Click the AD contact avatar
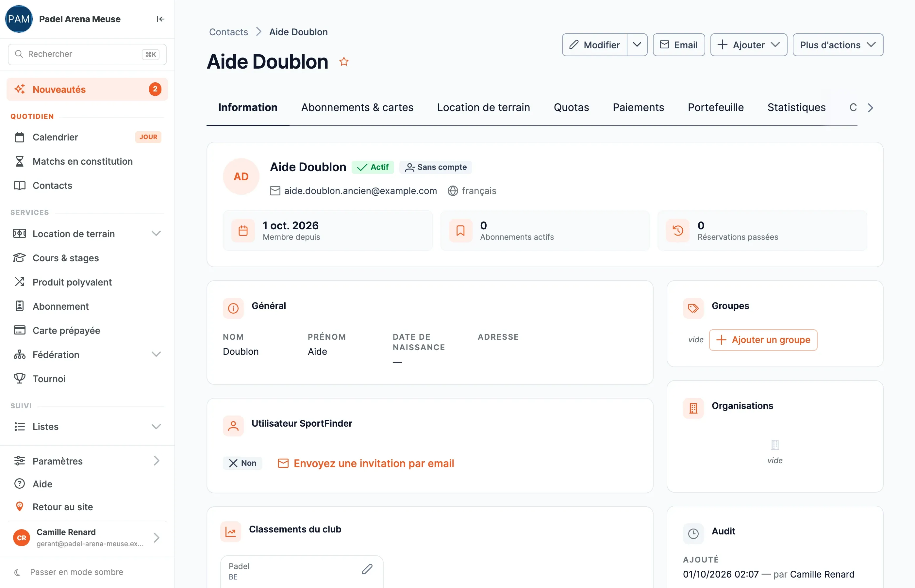 (x=241, y=176)
